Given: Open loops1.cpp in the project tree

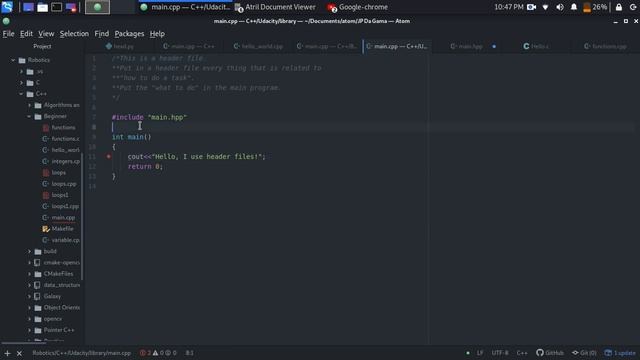Looking at the screenshot, I should coord(65,207).
